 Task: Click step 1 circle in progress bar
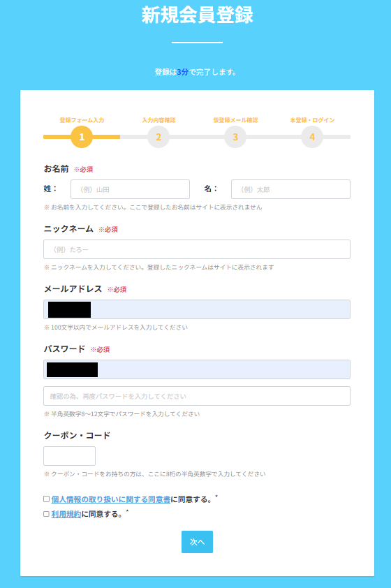click(82, 137)
